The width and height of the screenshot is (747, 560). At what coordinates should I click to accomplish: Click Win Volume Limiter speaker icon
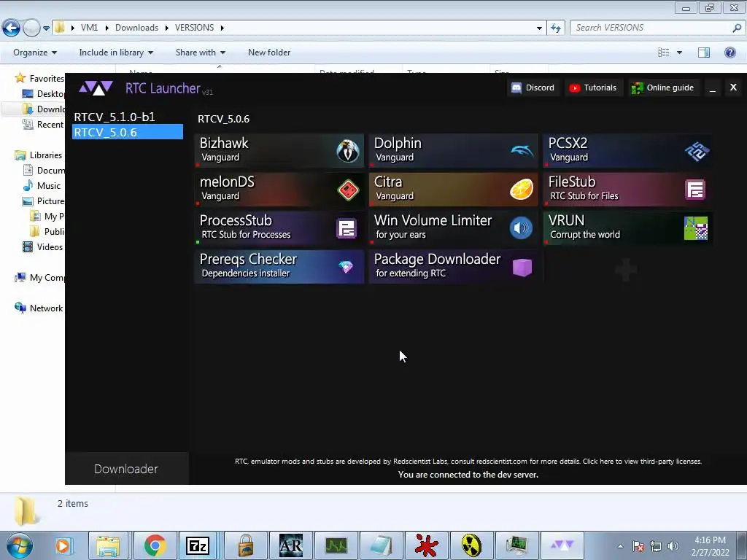tap(521, 228)
